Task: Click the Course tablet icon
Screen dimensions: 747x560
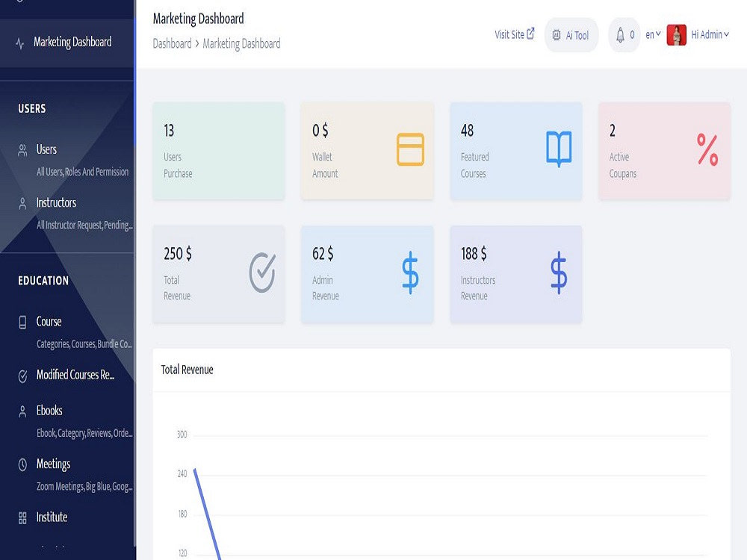Action: tap(22, 323)
